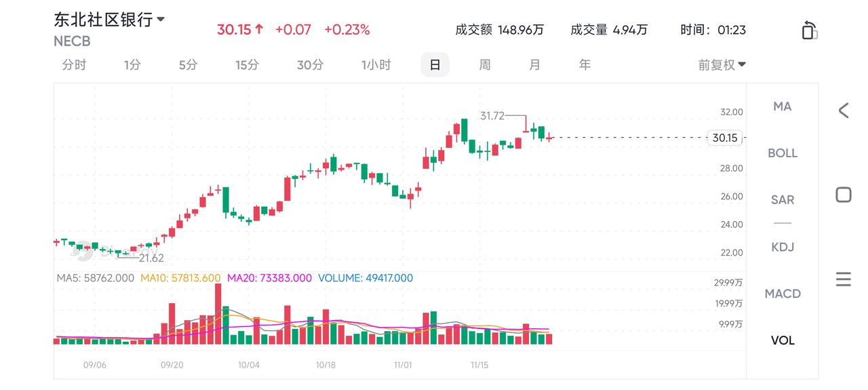Toggle the BOLL indicator overlay
This screenshot has height=390, width=868.
click(x=783, y=153)
